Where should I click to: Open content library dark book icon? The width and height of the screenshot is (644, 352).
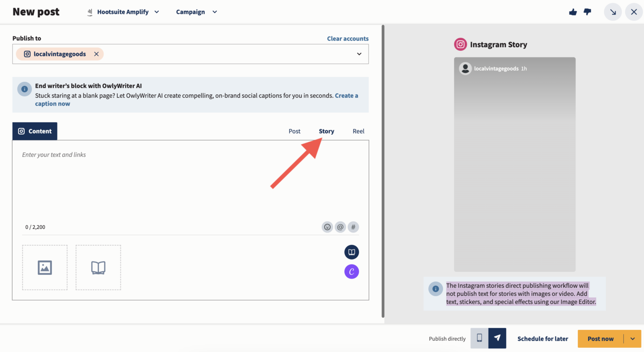(351, 252)
